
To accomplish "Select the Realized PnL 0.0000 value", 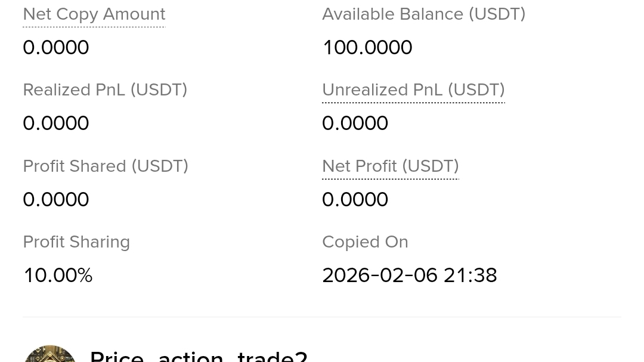I will pyautogui.click(x=55, y=123).
